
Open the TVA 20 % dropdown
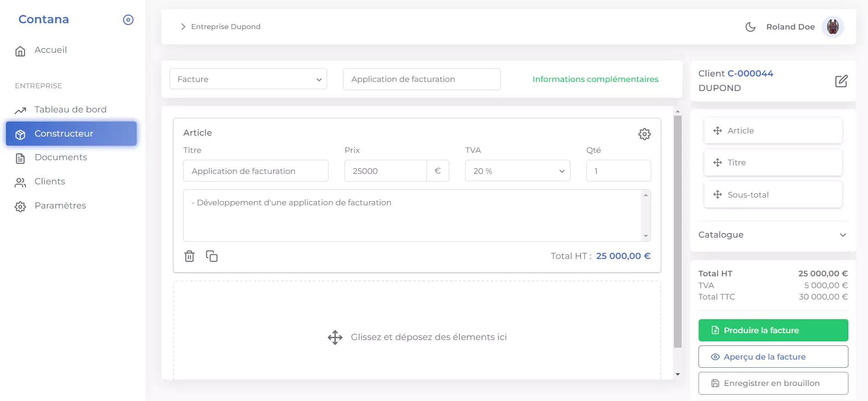(x=517, y=171)
